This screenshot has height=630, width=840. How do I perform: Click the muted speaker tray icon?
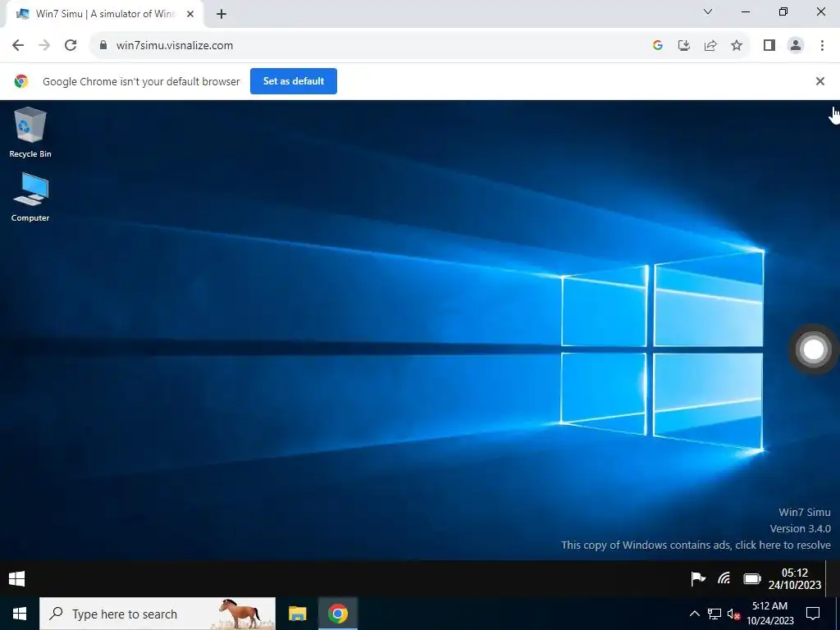point(733,614)
